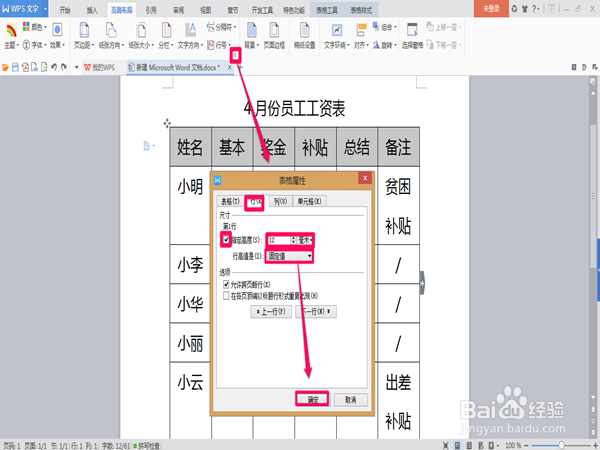Click the 稿纸设置 manuscript paper icon
Screen dimensions: 600x450
click(305, 29)
